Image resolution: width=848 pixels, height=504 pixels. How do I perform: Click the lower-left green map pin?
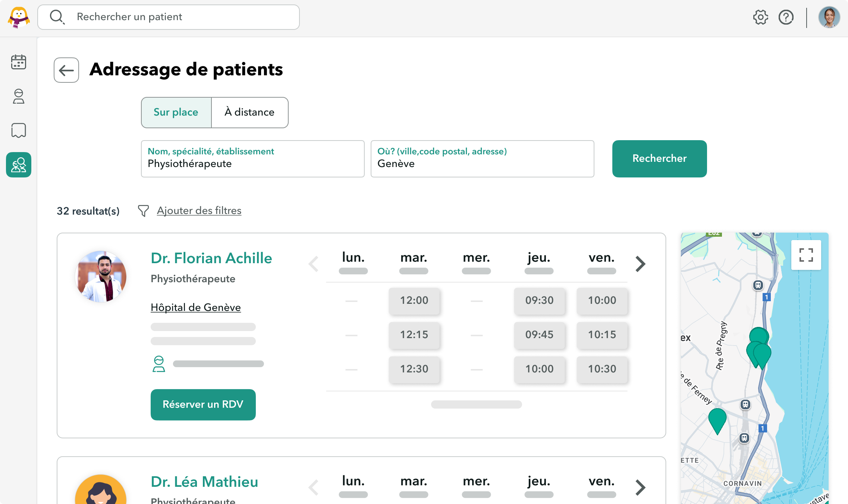click(x=717, y=421)
